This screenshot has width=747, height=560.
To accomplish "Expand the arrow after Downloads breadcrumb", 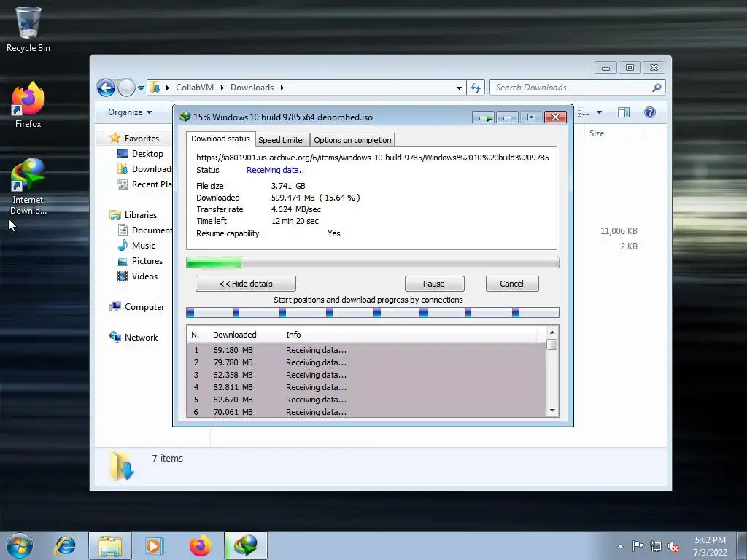I will coord(282,87).
